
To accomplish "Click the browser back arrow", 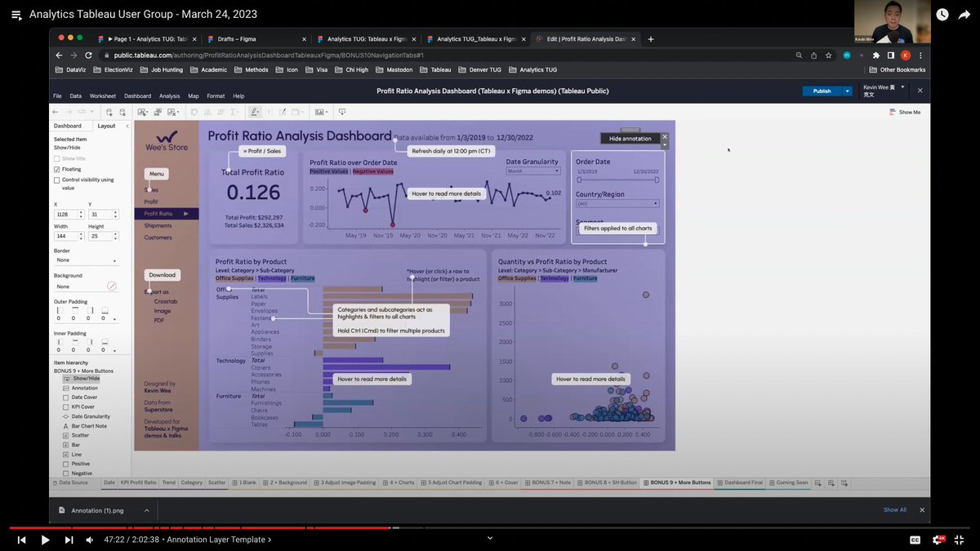I will coord(59,55).
